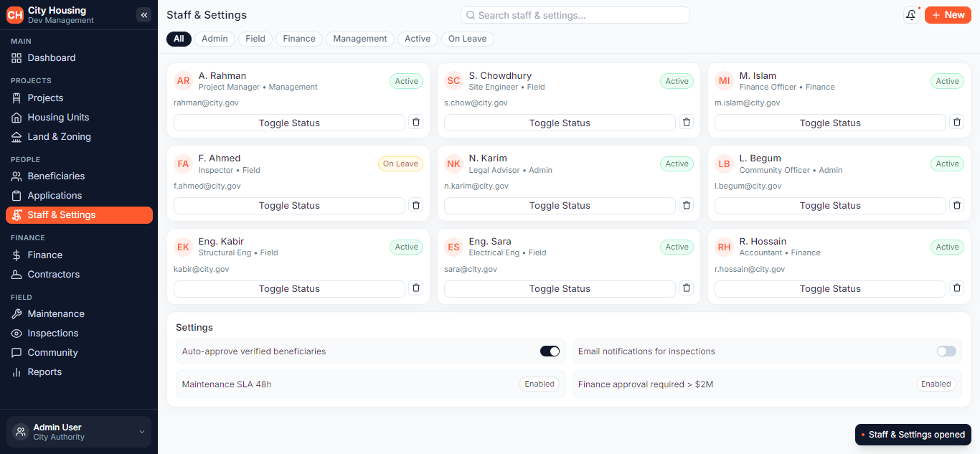Filter by Management department
The height and width of the screenshot is (454, 980).
[360, 39]
